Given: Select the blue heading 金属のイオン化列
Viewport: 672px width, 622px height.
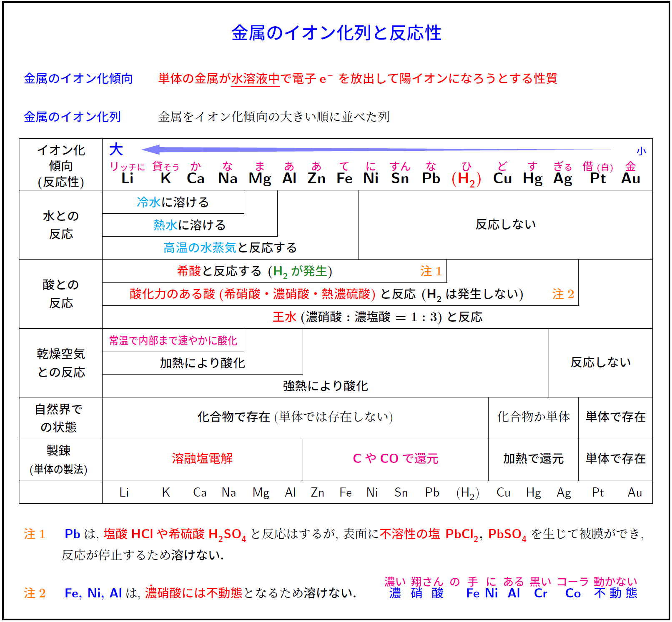Looking at the screenshot, I should tap(73, 117).
